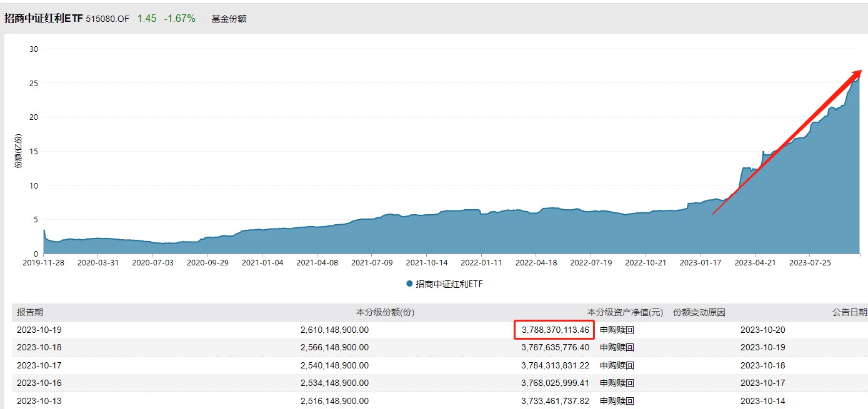
Task: Click share value 2,534,148,900.00
Action: (x=334, y=383)
